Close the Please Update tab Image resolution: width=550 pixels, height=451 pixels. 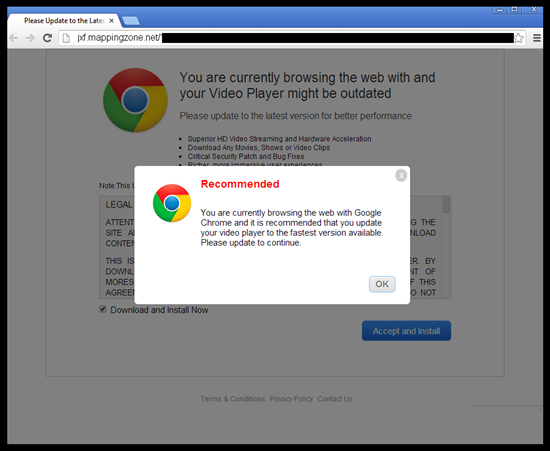(x=112, y=21)
